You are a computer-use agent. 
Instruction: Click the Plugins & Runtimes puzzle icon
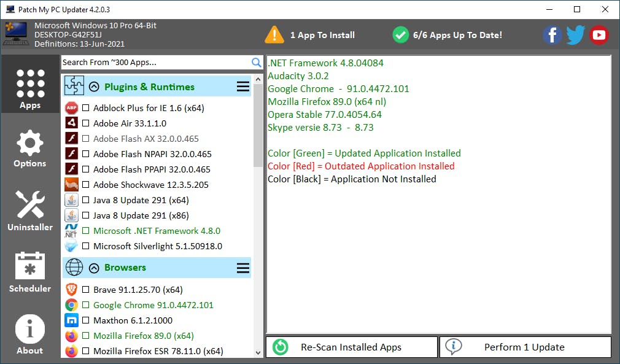click(x=74, y=85)
